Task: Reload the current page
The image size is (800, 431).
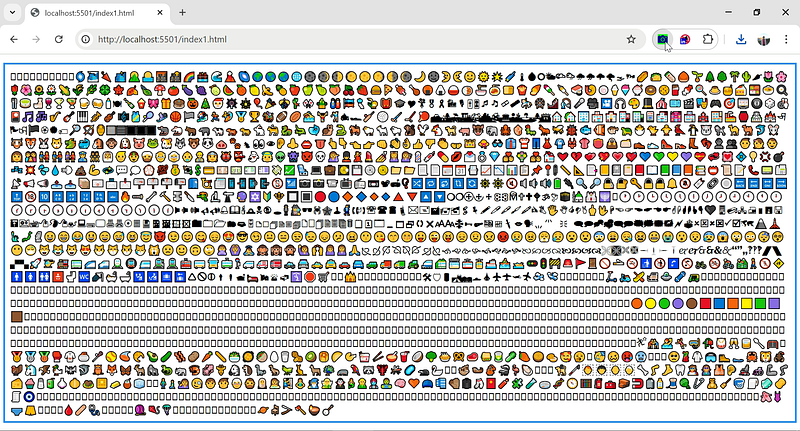Action: pos(59,39)
